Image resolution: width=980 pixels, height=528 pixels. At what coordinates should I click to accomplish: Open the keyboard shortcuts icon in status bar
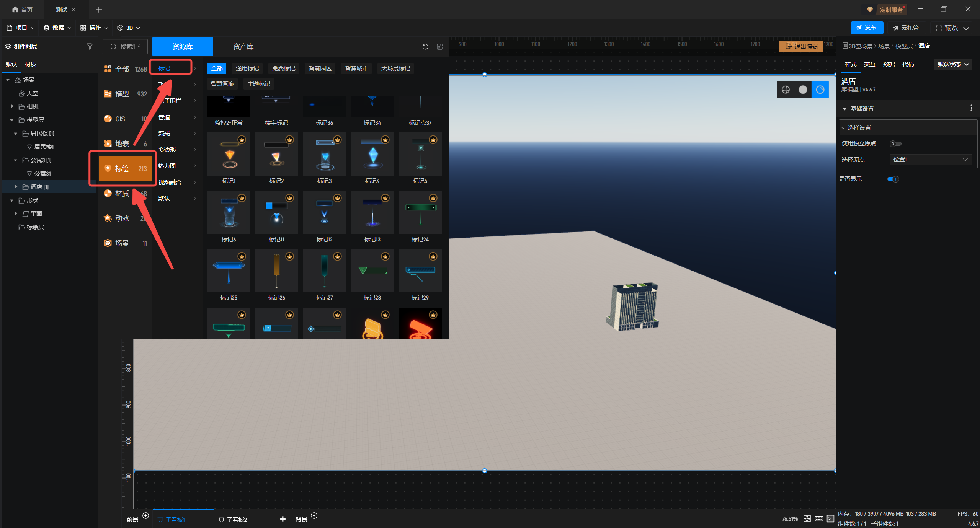click(x=819, y=518)
